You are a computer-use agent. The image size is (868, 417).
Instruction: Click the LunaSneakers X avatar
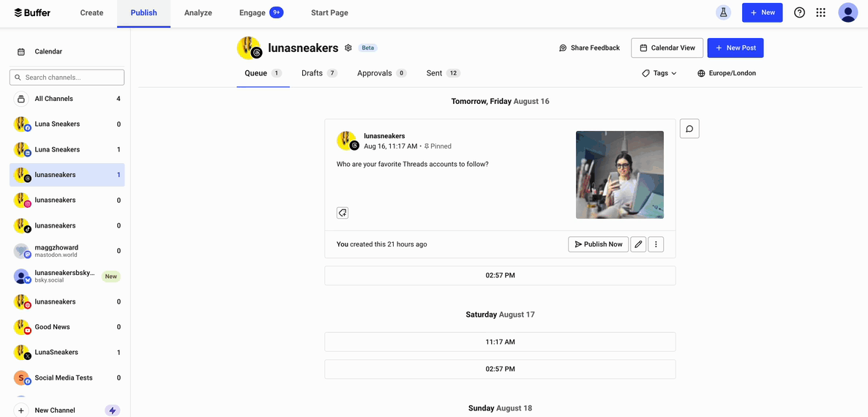pos(21,353)
